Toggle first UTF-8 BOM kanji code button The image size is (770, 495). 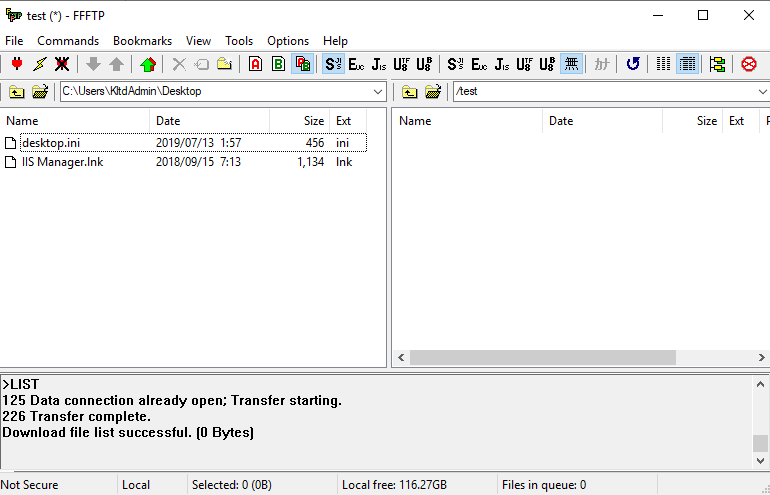click(x=424, y=64)
